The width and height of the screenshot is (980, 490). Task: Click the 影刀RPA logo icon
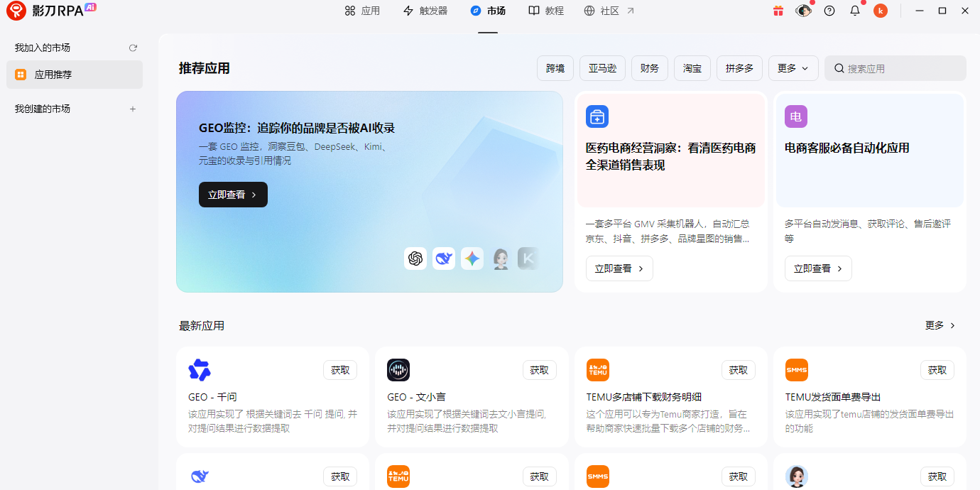click(x=16, y=11)
